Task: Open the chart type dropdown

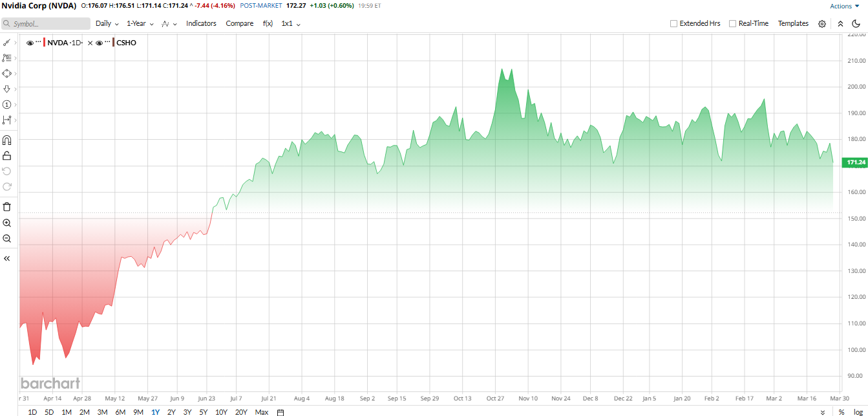Action: point(169,23)
